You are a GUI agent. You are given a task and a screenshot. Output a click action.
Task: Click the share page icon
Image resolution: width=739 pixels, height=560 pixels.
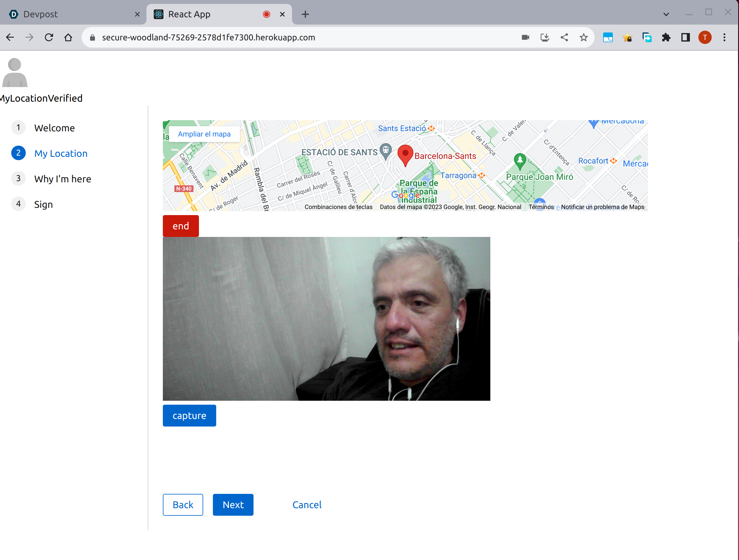[564, 37]
